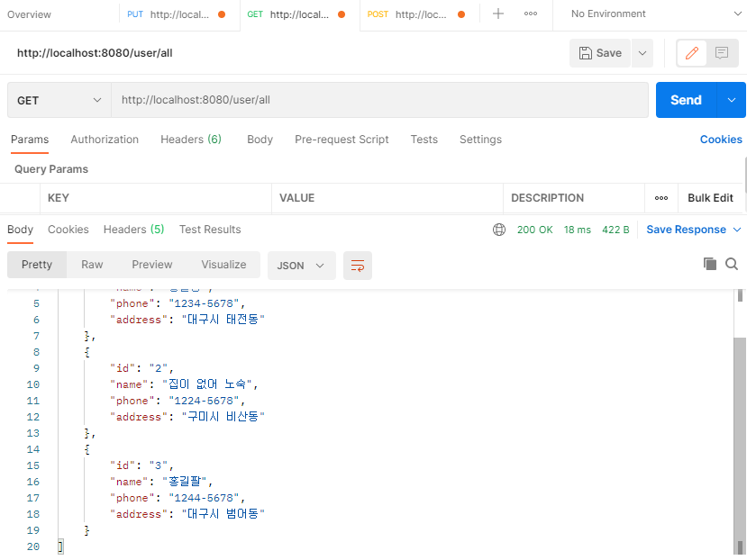Send the GET request
This screenshot has height=560, width=747.
pyautogui.click(x=686, y=100)
